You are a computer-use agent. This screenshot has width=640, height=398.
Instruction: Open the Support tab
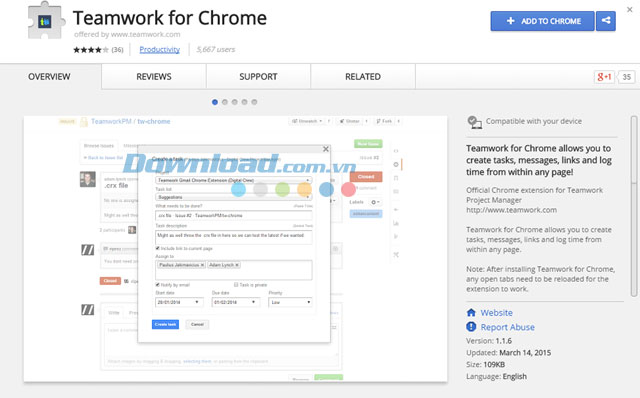tap(258, 77)
